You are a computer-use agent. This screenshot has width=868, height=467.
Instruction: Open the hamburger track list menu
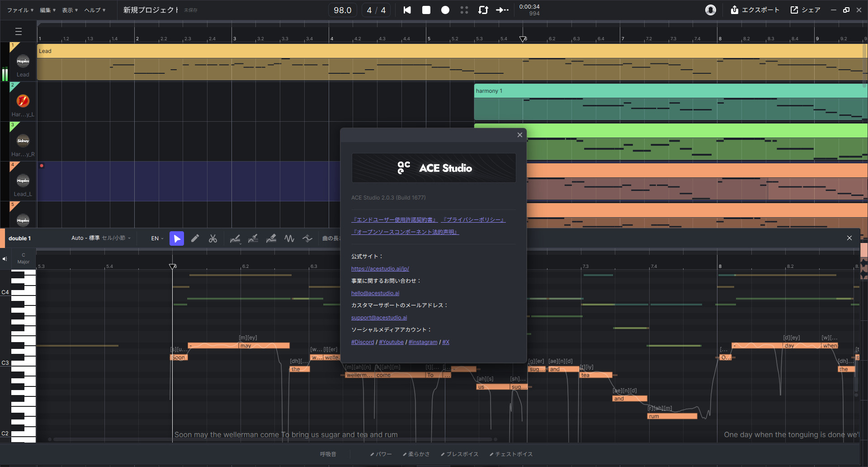click(19, 32)
